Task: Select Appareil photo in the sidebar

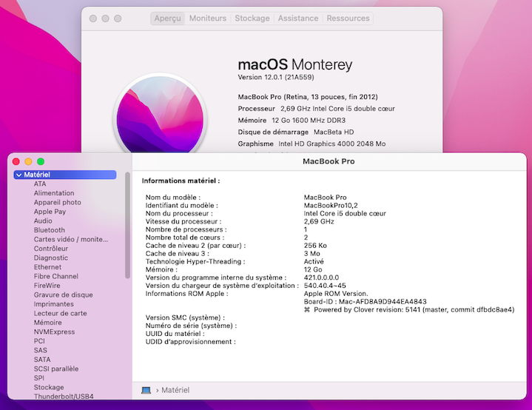Action: click(x=57, y=202)
